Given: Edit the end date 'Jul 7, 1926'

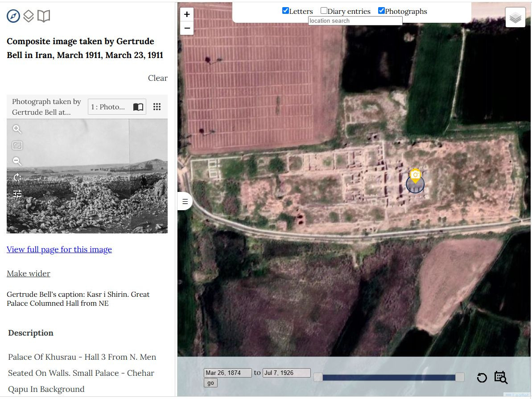Looking at the screenshot, I should (x=287, y=373).
